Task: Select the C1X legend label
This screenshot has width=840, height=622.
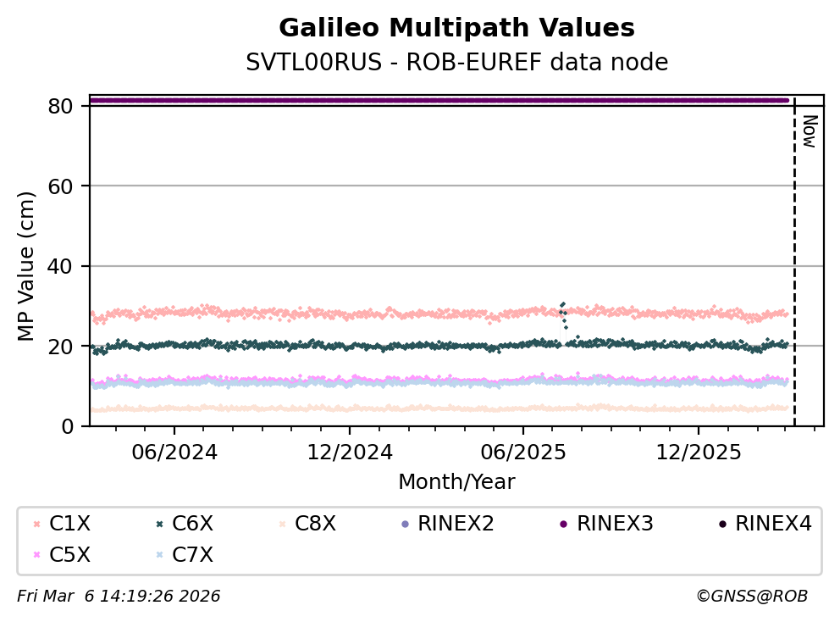Action: (70, 525)
